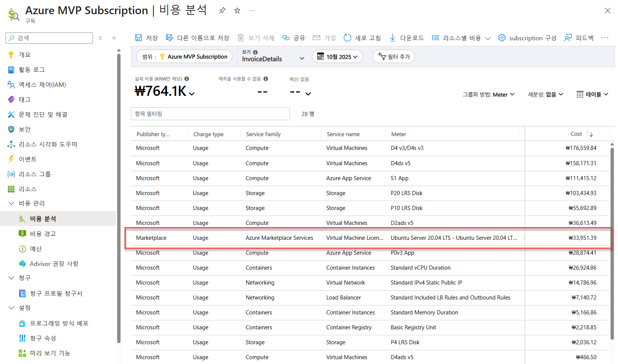
Task: Mark the page as favorite with the star
Action: 237,10
